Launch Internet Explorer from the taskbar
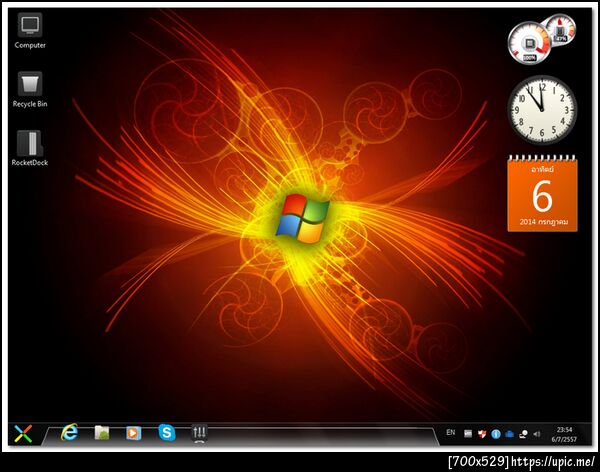The image size is (600, 472). tap(70, 433)
